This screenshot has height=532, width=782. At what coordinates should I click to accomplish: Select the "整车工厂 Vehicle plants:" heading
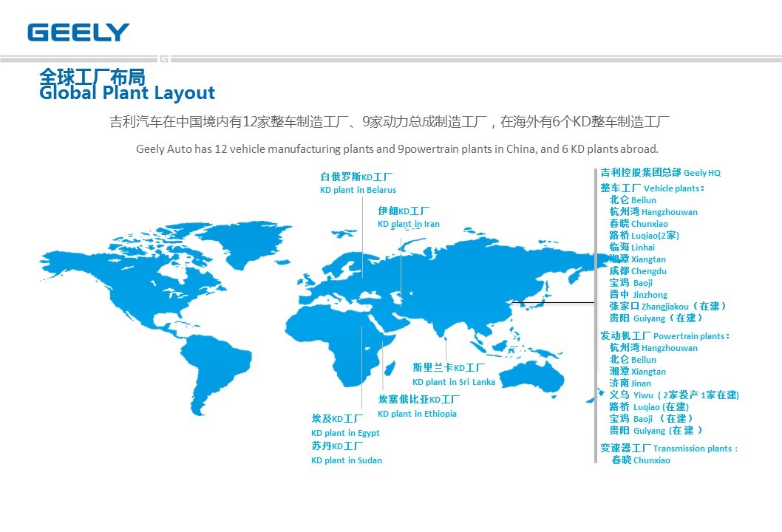(653, 188)
